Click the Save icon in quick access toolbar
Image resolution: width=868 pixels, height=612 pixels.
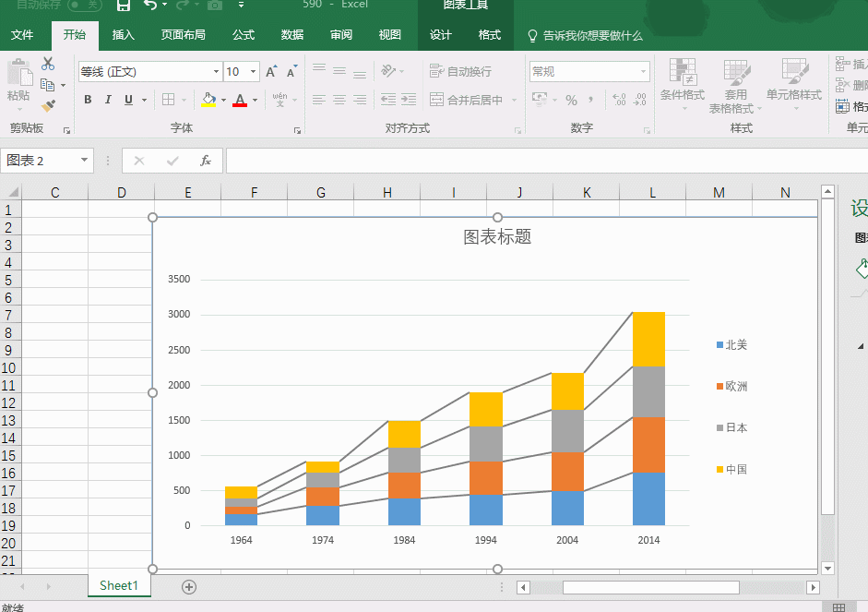coord(123,6)
